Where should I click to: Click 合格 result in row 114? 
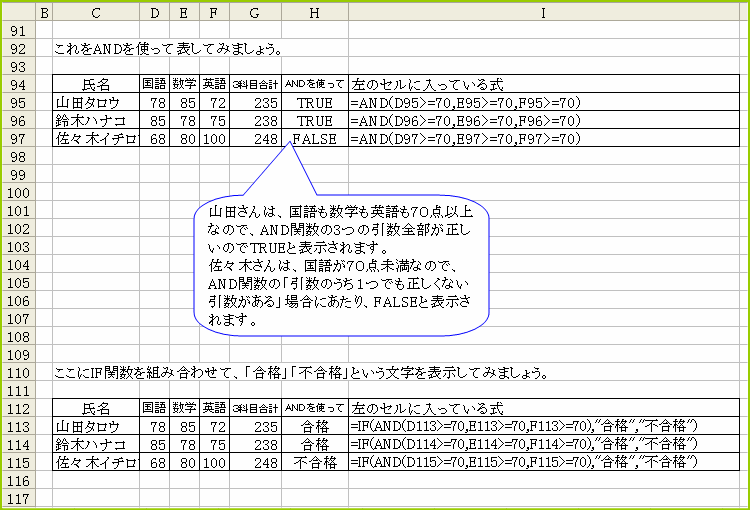coord(315,444)
